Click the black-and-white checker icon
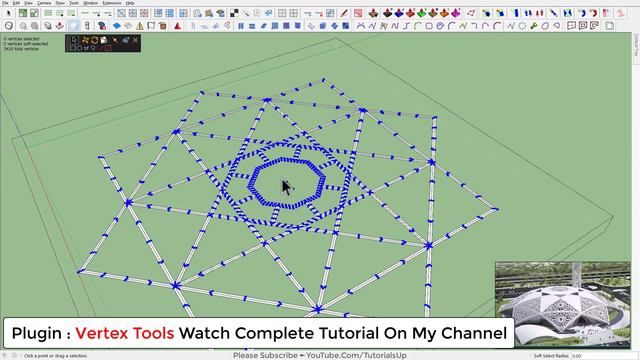The width and height of the screenshot is (640, 360). click(x=234, y=13)
